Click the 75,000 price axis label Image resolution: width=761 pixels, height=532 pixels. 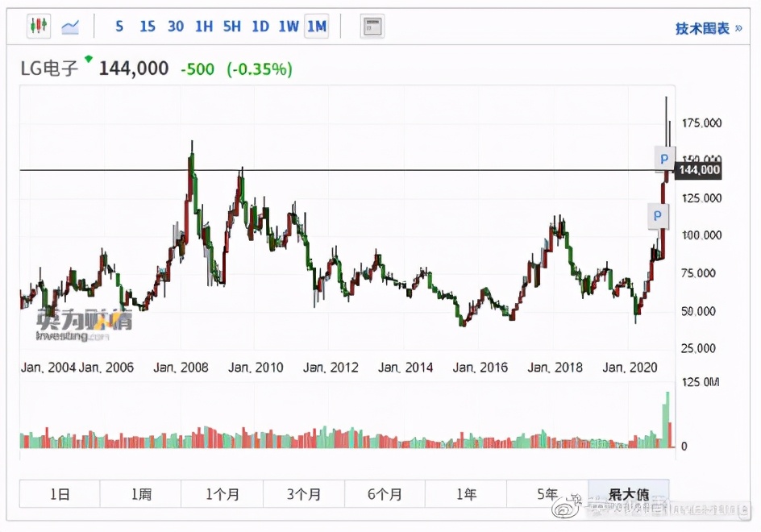coord(698,273)
